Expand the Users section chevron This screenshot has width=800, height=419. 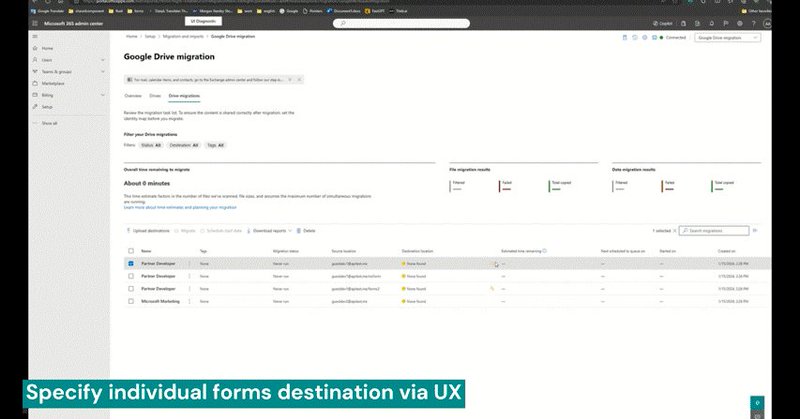[103, 60]
